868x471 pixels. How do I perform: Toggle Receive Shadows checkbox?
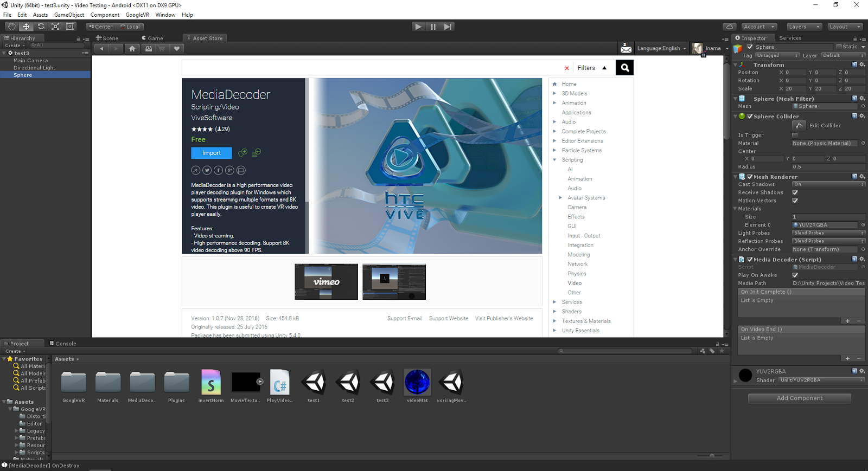pos(795,192)
